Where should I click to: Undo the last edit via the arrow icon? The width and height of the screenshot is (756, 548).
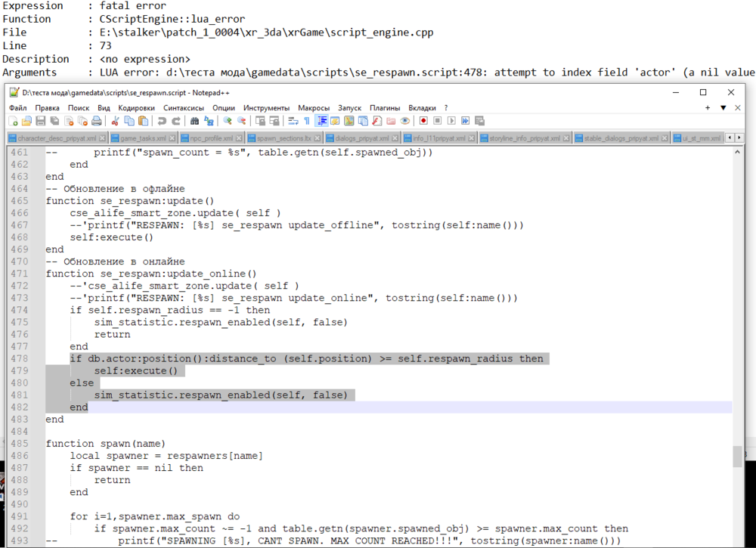[161, 121]
